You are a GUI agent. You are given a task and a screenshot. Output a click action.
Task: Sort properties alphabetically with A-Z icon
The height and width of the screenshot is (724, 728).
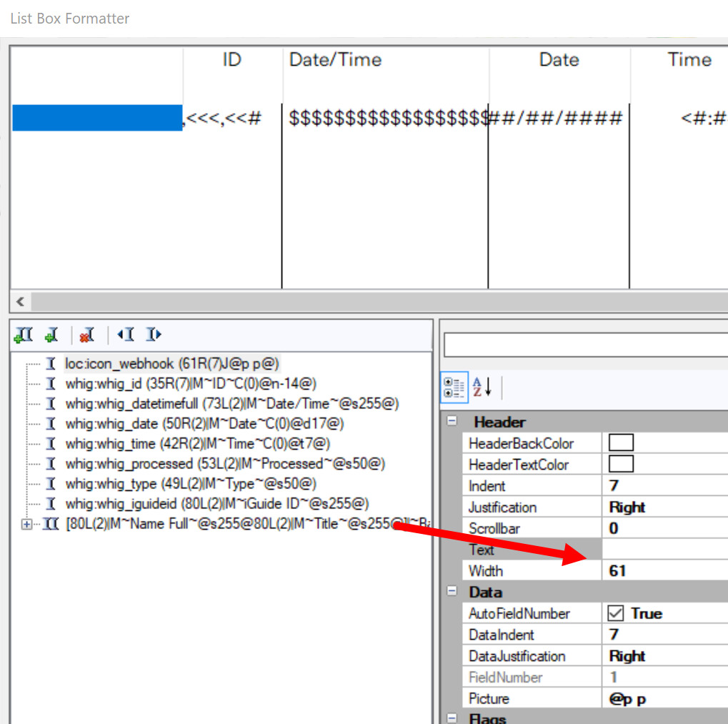coord(483,387)
